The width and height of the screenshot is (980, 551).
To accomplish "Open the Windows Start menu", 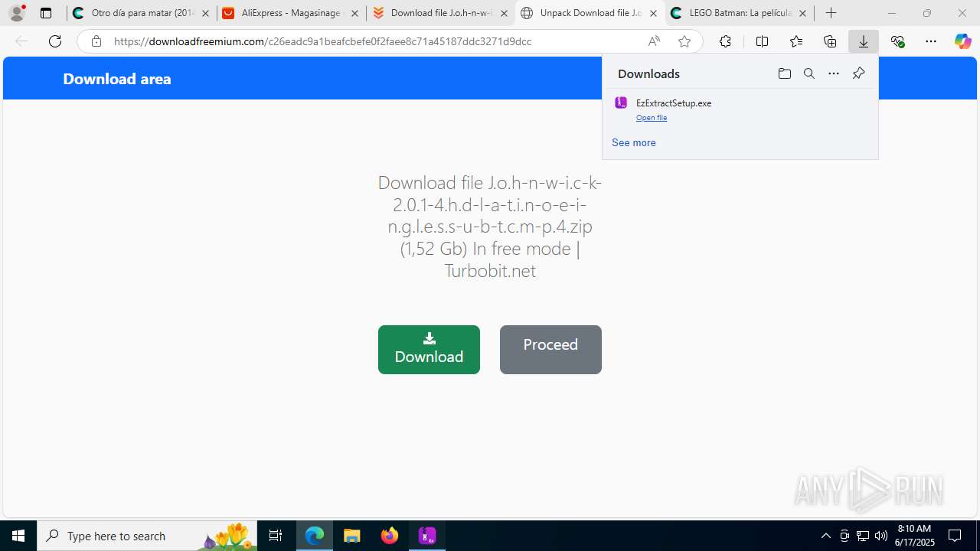I will point(18,536).
